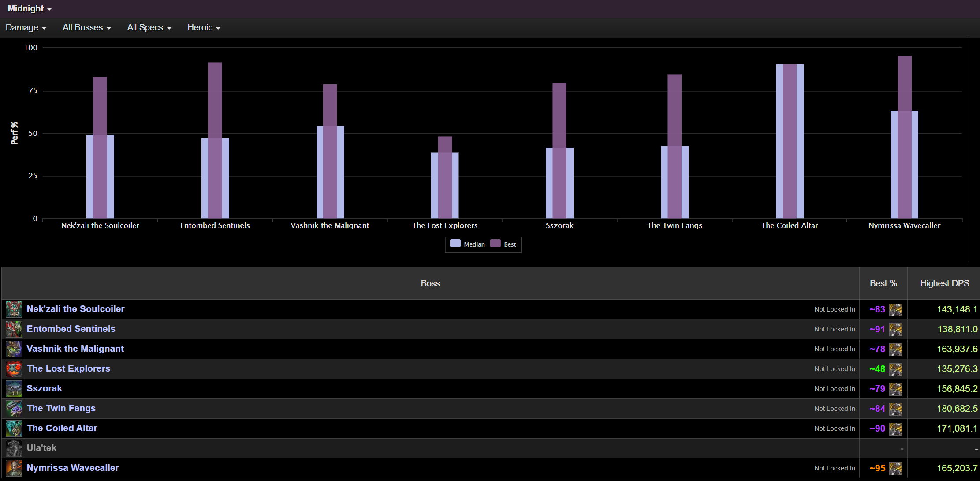
Task: Click the spec icon next to Nymrissa's ~95
Action: pos(895,469)
